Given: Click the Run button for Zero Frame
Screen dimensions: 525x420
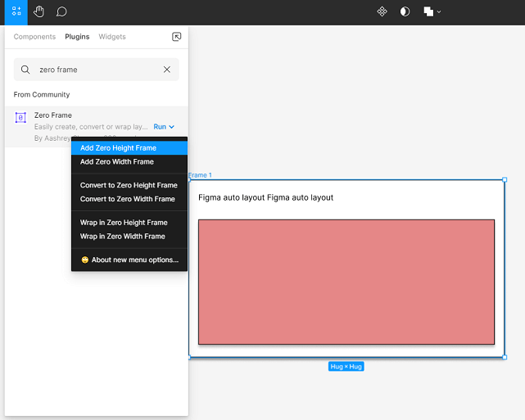Looking at the screenshot, I should tap(160, 127).
